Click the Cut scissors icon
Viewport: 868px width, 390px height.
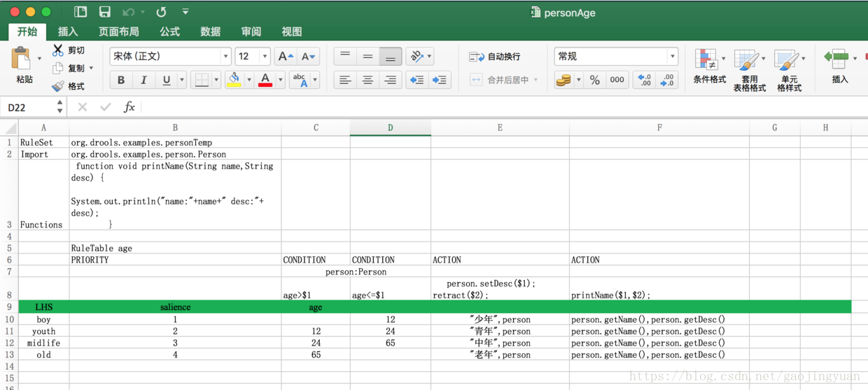[x=58, y=50]
